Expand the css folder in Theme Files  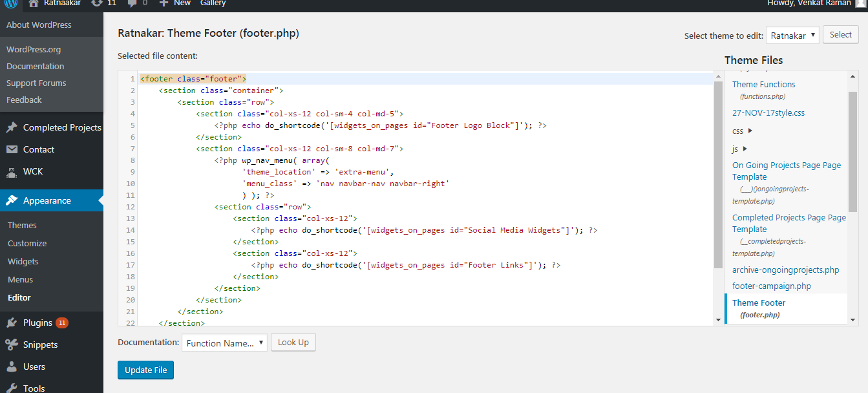click(750, 131)
